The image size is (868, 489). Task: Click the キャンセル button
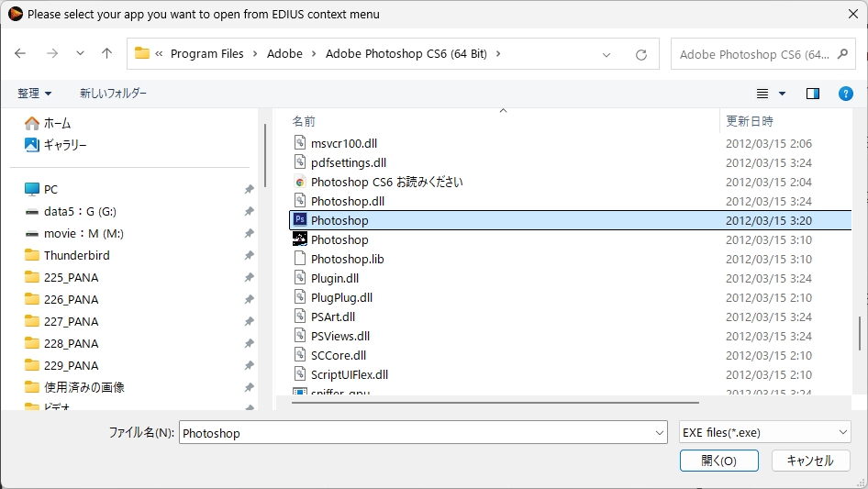click(x=810, y=461)
